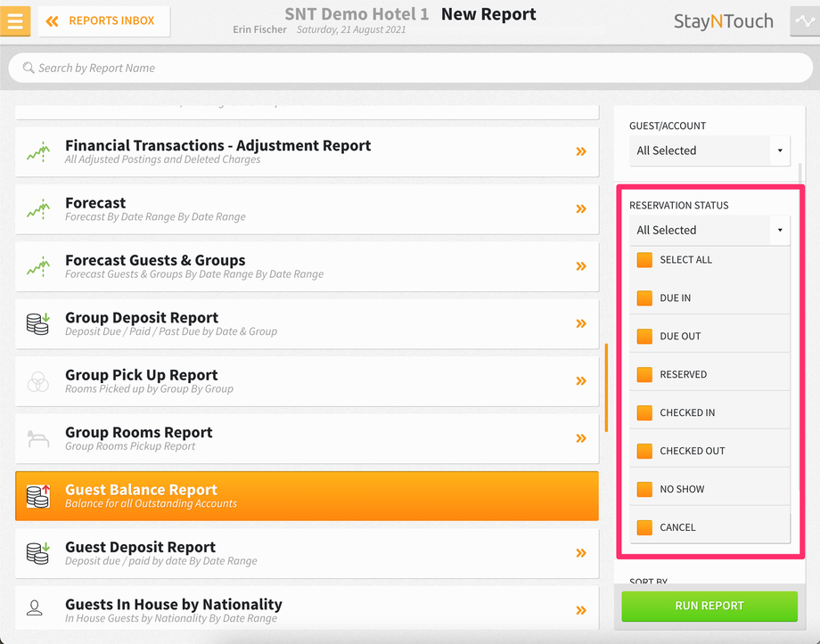
Task: Select the Guest Balance Report title
Action: 141,490
